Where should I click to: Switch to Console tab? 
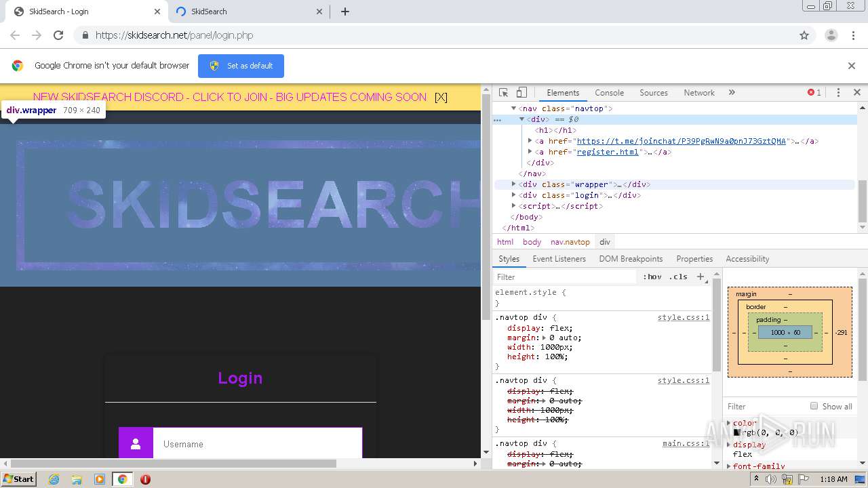[609, 93]
